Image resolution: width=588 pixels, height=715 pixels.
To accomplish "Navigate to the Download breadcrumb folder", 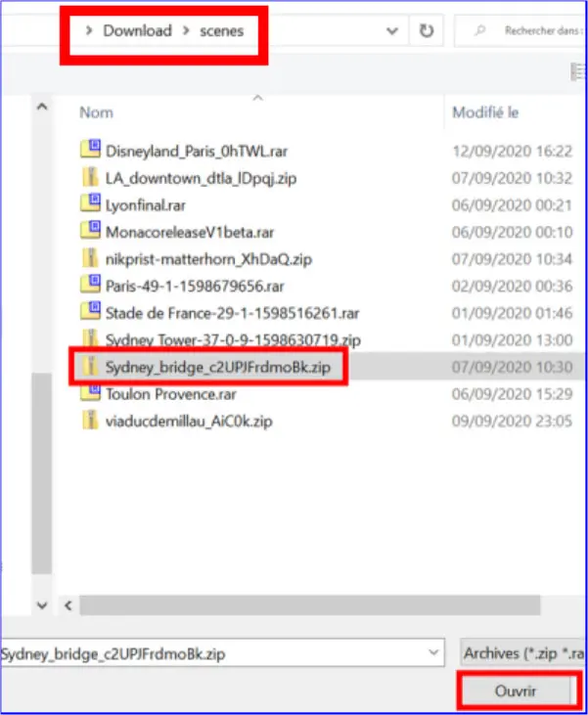I will [137, 31].
